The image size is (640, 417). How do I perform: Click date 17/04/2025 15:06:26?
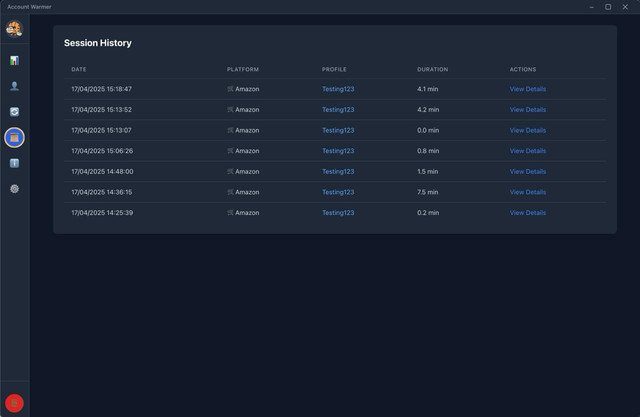click(102, 151)
